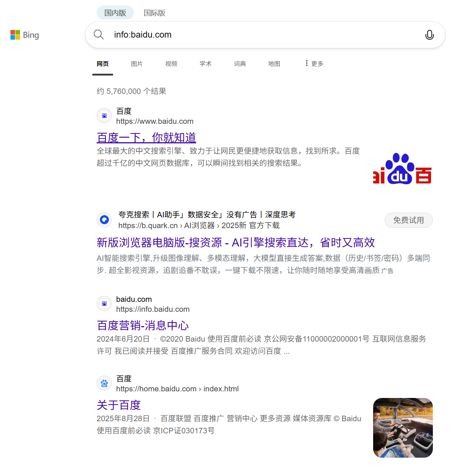Click the info:baidu.com search box
This screenshot has height=475, width=476.
pos(265,35)
